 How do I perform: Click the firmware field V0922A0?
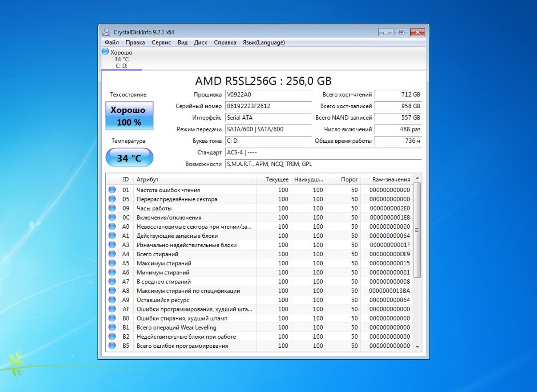point(268,95)
